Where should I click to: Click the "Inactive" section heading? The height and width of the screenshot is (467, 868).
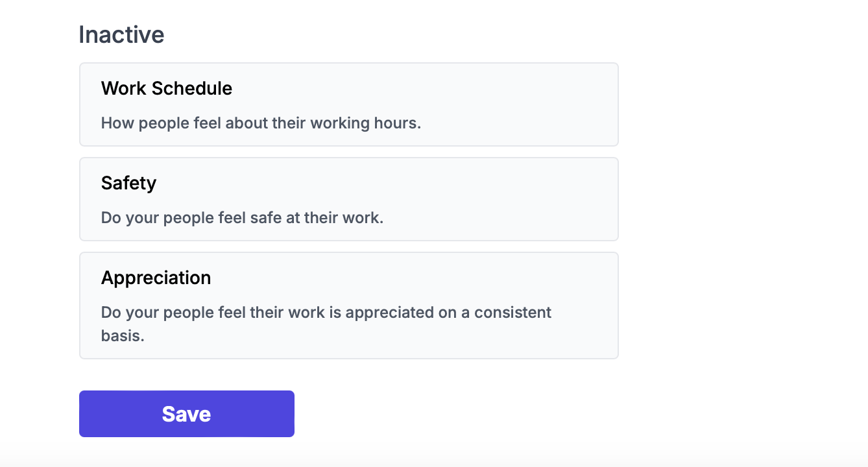[121, 34]
